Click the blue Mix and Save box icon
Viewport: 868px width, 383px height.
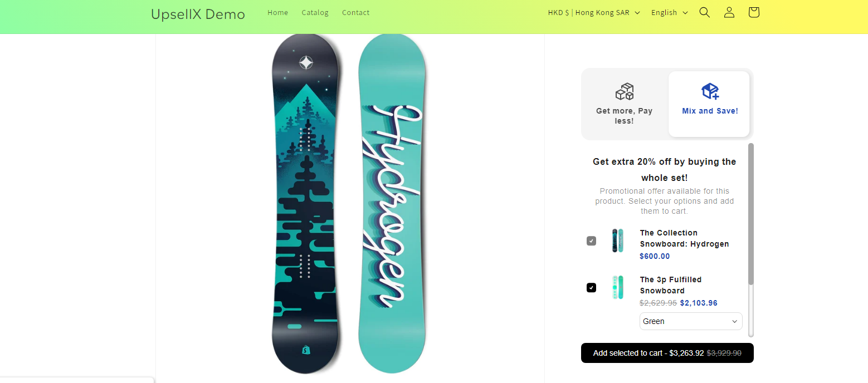coord(710,91)
